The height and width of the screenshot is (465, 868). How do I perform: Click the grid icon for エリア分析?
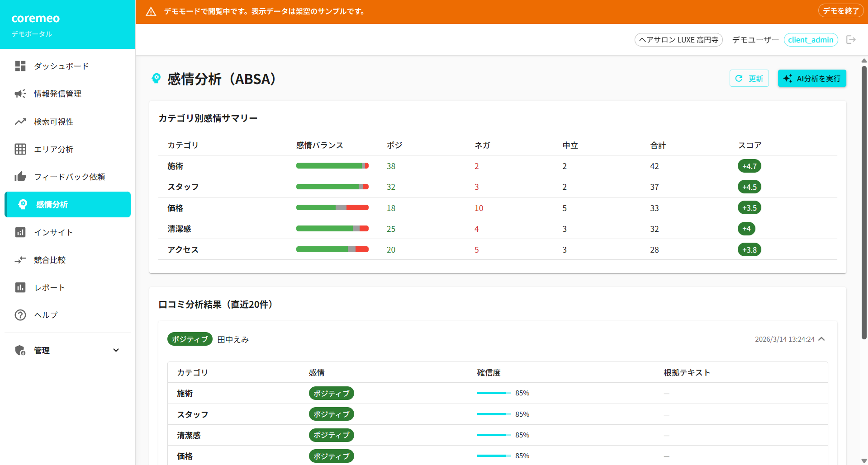[x=20, y=149]
